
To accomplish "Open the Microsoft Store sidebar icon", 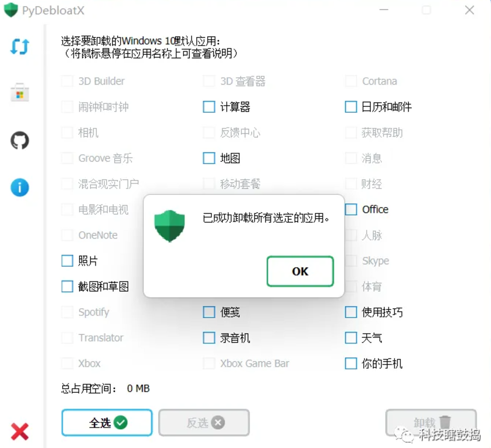I will coord(20,93).
